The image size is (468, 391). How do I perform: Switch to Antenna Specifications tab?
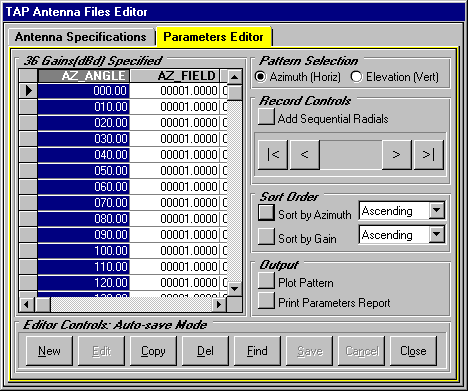[x=81, y=37]
